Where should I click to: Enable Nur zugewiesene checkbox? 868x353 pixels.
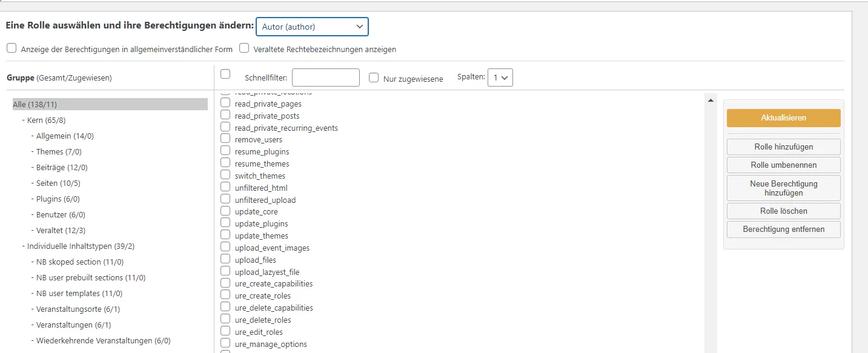point(374,78)
